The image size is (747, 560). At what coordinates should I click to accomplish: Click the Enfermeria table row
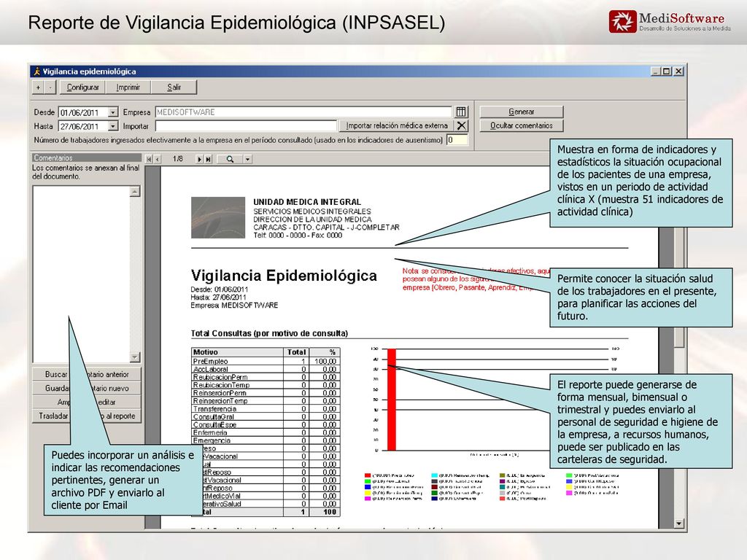click(266, 432)
